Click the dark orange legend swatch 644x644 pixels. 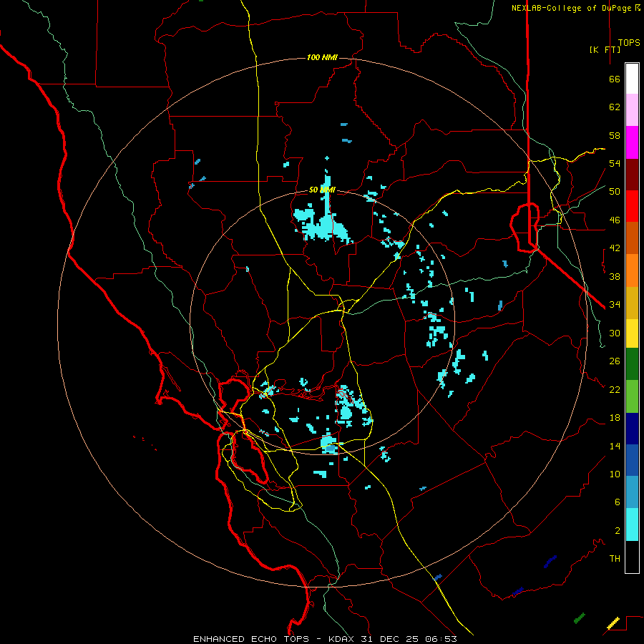(632, 238)
